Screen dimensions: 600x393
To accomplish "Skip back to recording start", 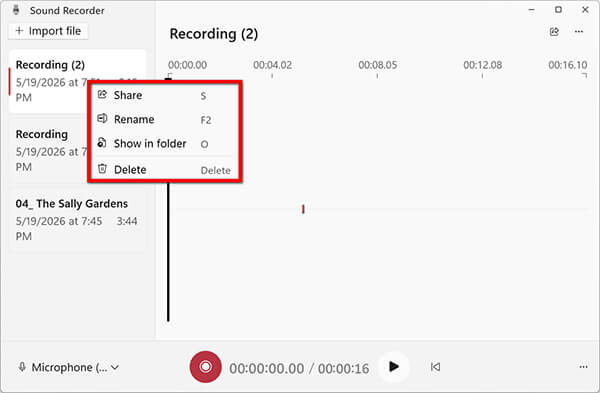I will point(435,367).
